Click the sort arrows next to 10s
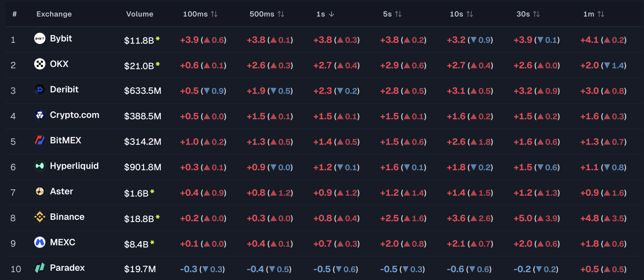The width and height of the screenshot is (644, 280). pyautogui.click(x=470, y=14)
